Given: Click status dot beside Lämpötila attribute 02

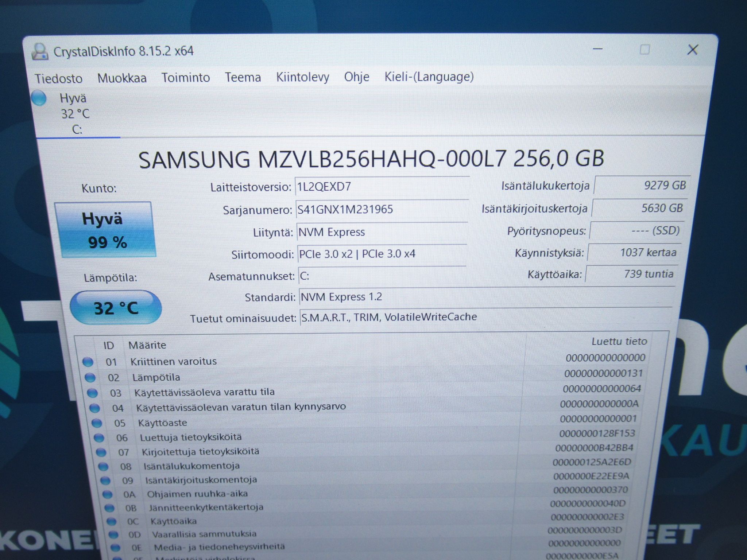Looking at the screenshot, I should click(x=90, y=378).
